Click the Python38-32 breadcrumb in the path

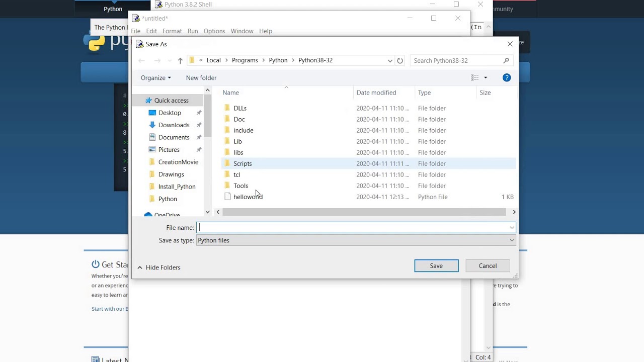tap(315, 60)
